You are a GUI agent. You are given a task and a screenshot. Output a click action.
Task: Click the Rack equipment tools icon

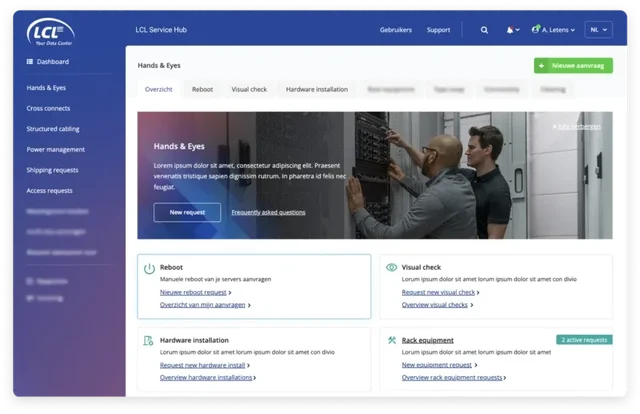coord(391,341)
